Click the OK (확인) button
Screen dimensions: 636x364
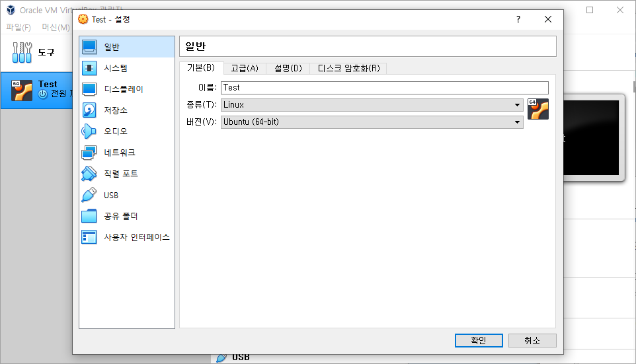pyautogui.click(x=479, y=340)
